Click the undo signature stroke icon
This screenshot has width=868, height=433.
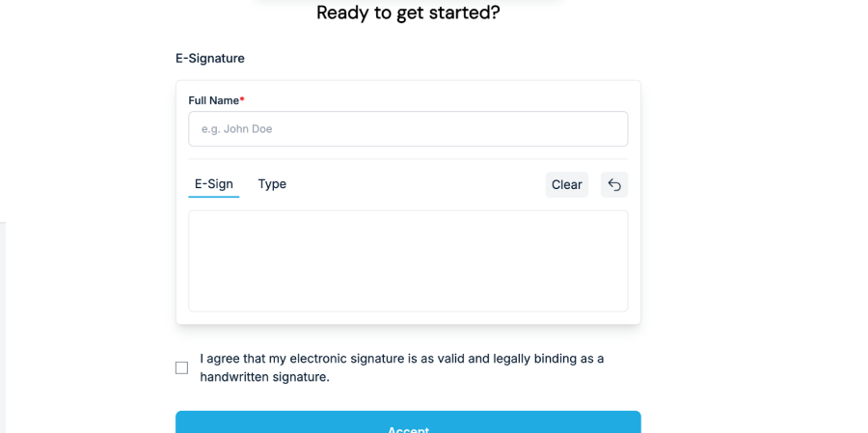[614, 185]
